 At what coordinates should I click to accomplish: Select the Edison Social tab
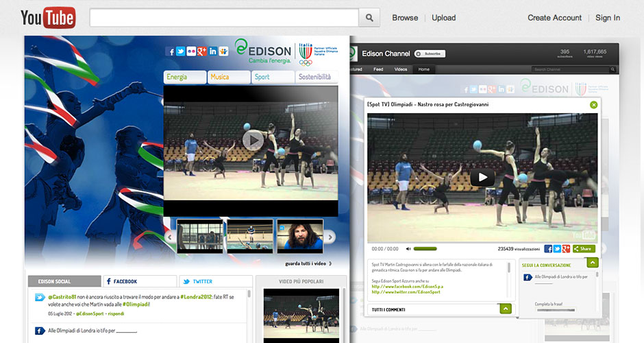click(x=64, y=281)
